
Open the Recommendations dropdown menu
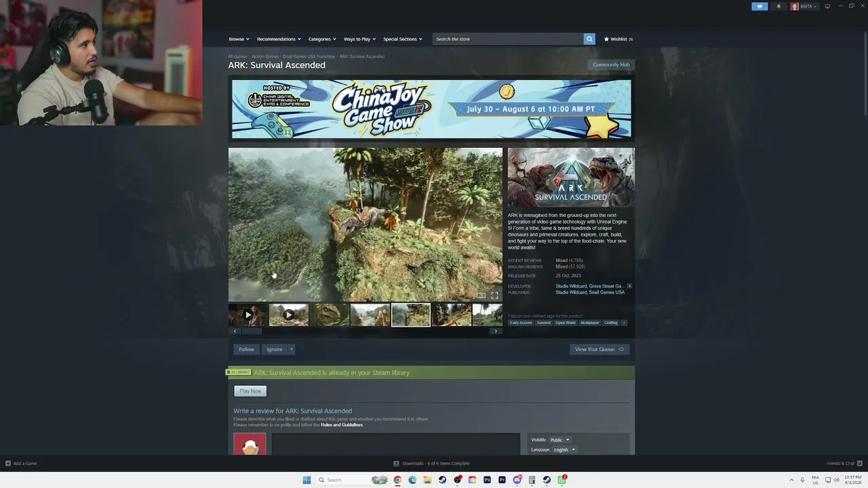(x=279, y=39)
